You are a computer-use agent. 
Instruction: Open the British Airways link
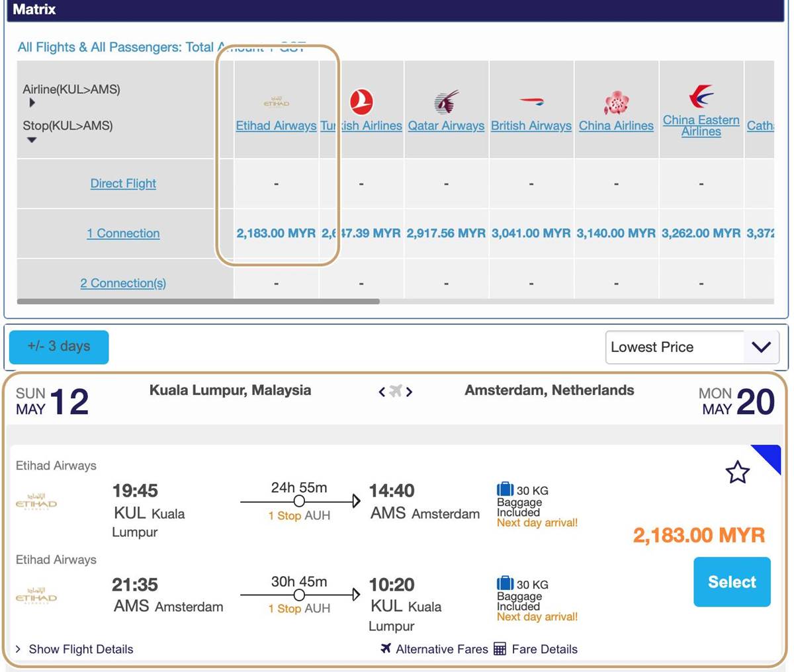click(x=531, y=126)
